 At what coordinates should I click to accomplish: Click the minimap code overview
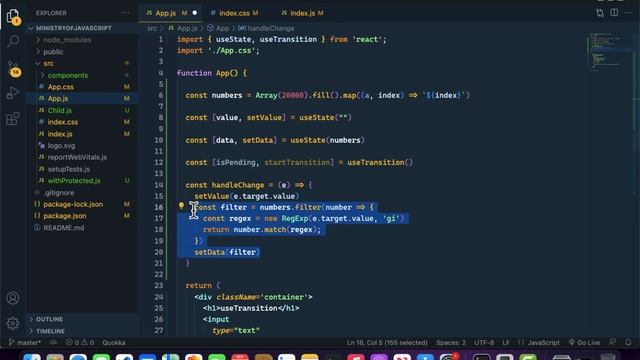click(609, 52)
